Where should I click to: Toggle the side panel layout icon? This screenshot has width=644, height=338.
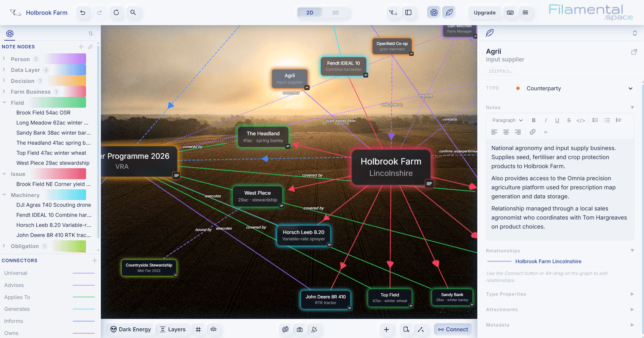tap(408, 13)
